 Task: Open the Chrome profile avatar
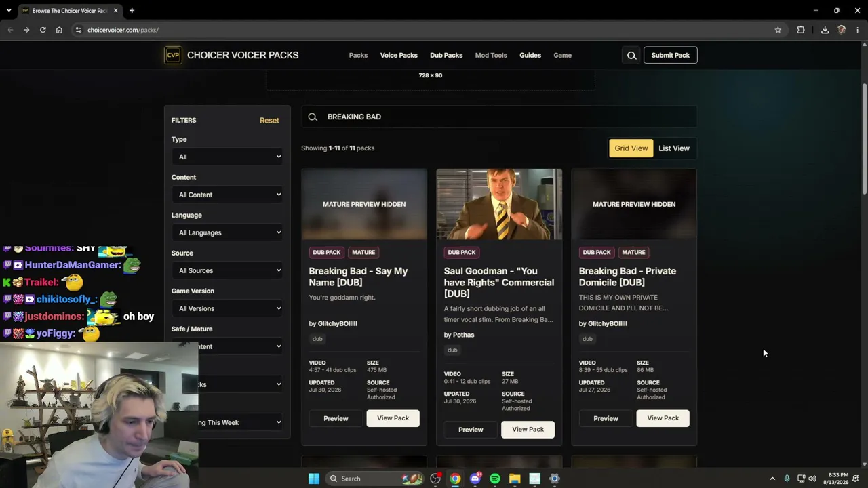842,30
